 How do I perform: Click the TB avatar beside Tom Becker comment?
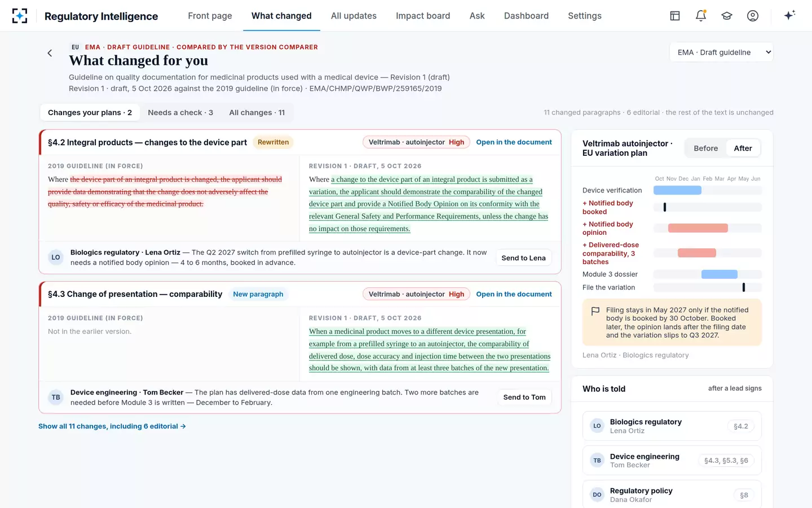(x=56, y=397)
